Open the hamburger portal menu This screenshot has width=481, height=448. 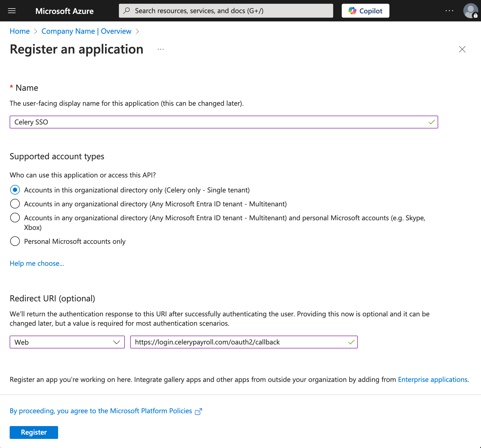(x=12, y=11)
